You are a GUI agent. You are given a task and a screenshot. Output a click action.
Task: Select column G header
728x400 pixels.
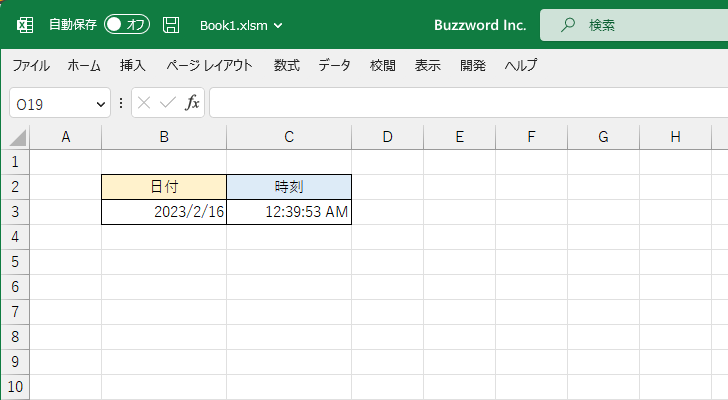[603, 137]
